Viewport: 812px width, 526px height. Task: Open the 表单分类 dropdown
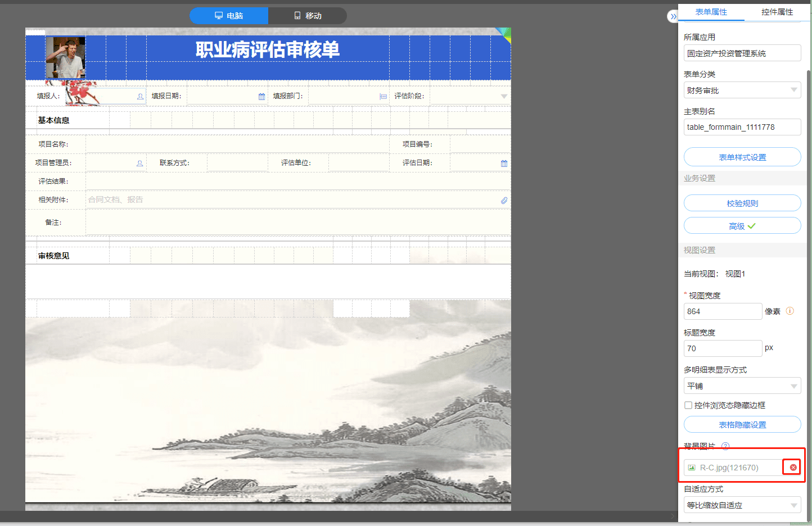click(742, 90)
